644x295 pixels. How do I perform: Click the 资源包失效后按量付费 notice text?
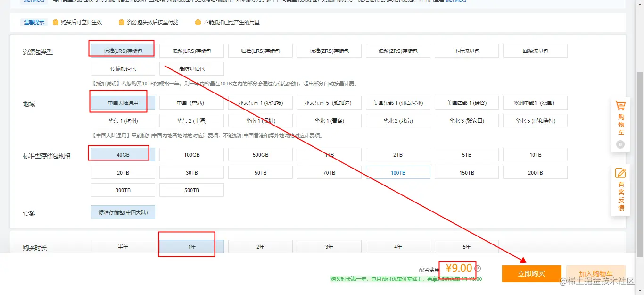pyautogui.click(x=153, y=22)
